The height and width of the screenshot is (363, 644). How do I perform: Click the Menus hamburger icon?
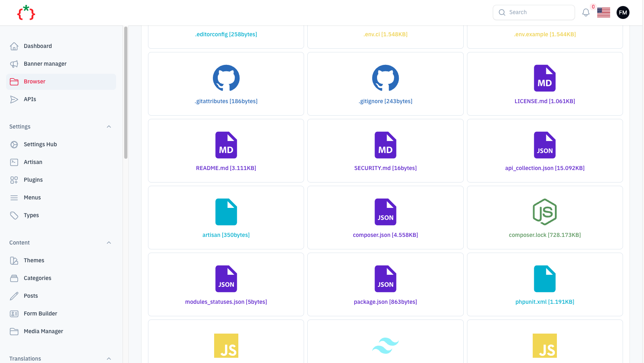[14, 197]
